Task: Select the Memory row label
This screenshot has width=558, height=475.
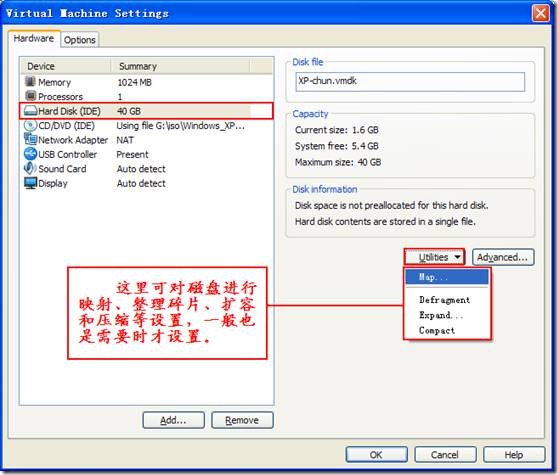Action: click(54, 82)
